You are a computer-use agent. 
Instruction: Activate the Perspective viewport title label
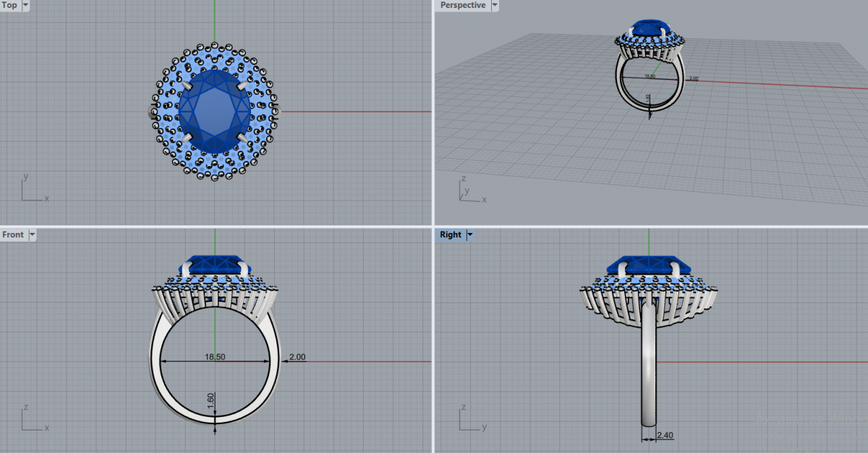[x=463, y=5]
